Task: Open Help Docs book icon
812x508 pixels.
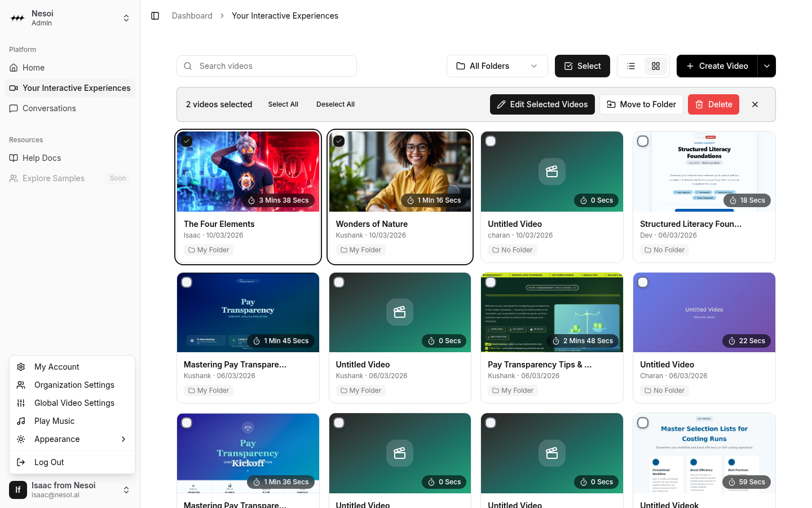Action: point(14,158)
